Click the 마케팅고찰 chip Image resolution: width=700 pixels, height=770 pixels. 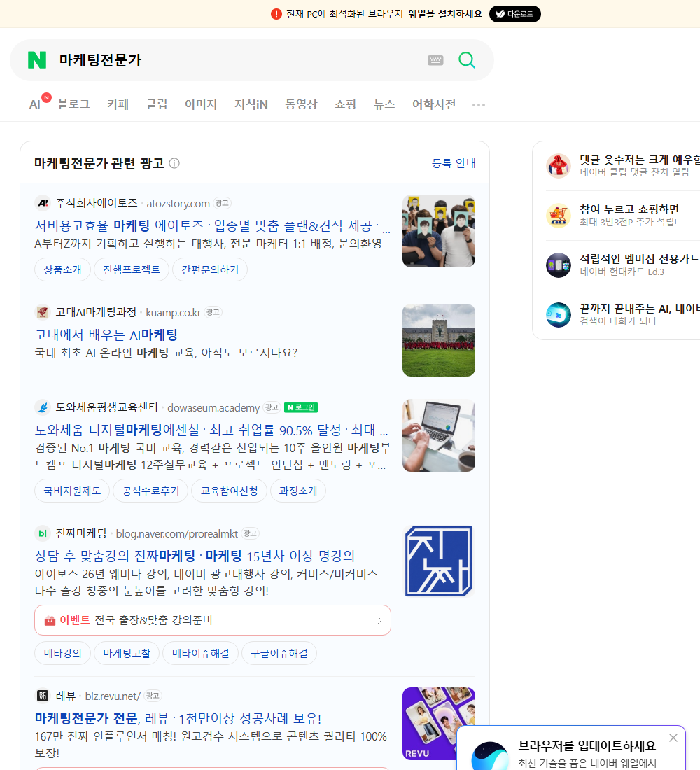[127, 653]
